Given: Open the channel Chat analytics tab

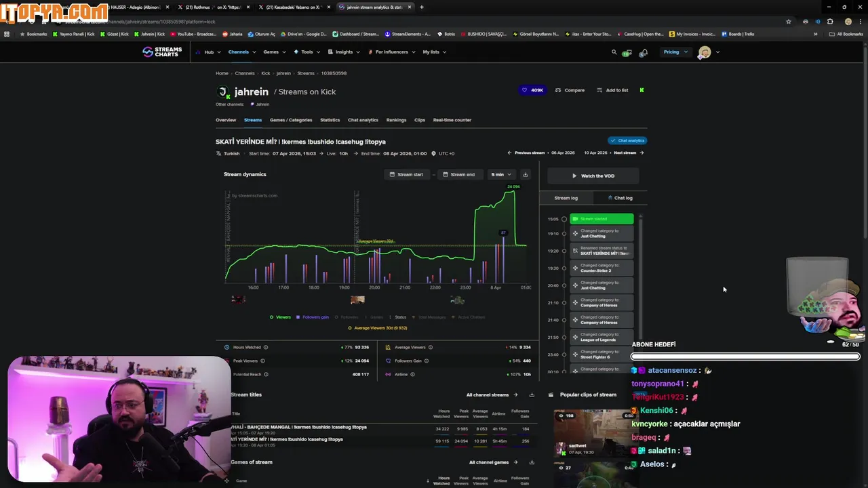Looking at the screenshot, I should pyautogui.click(x=363, y=120).
